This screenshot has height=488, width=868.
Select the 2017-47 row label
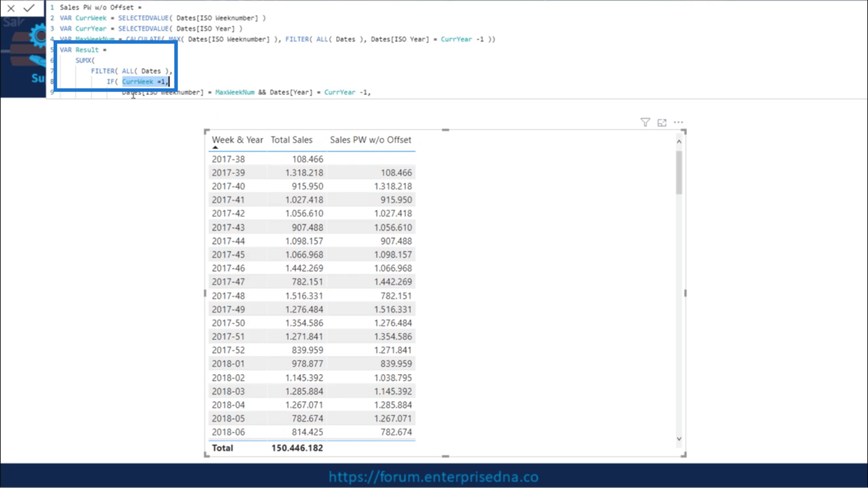228,281
